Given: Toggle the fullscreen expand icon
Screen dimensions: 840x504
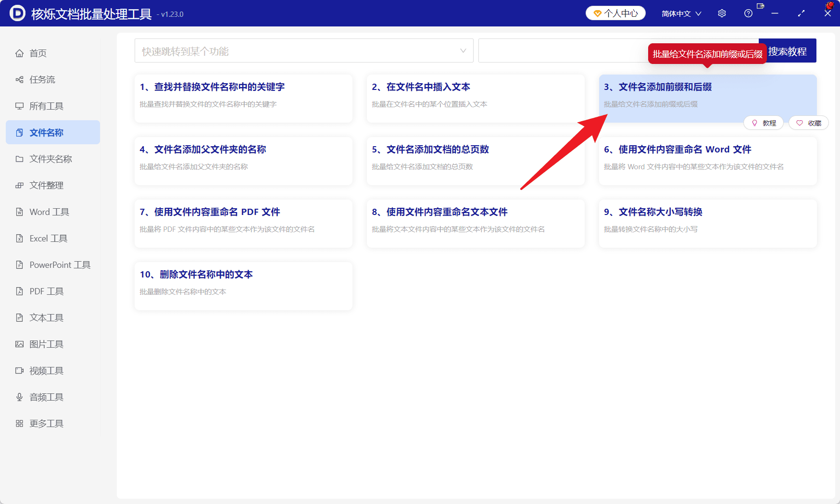Looking at the screenshot, I should 801,13.
